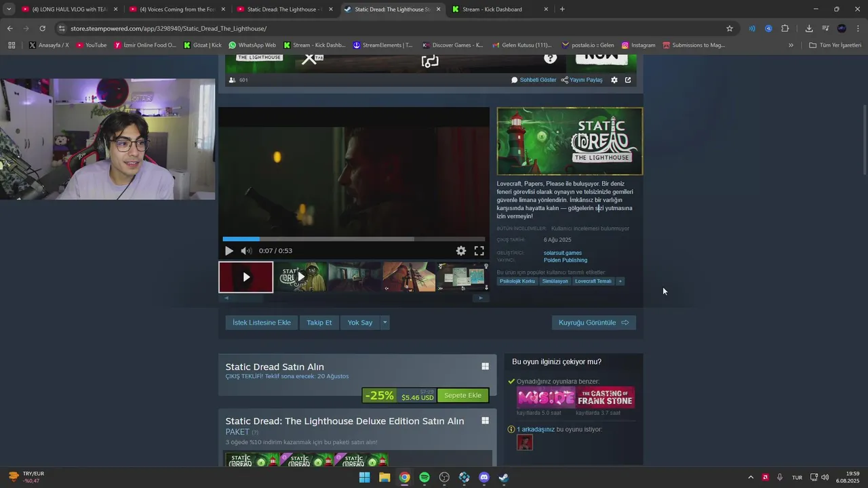Click Yok Say button
The width and height of the screenshot is (868, 488).
360,323
